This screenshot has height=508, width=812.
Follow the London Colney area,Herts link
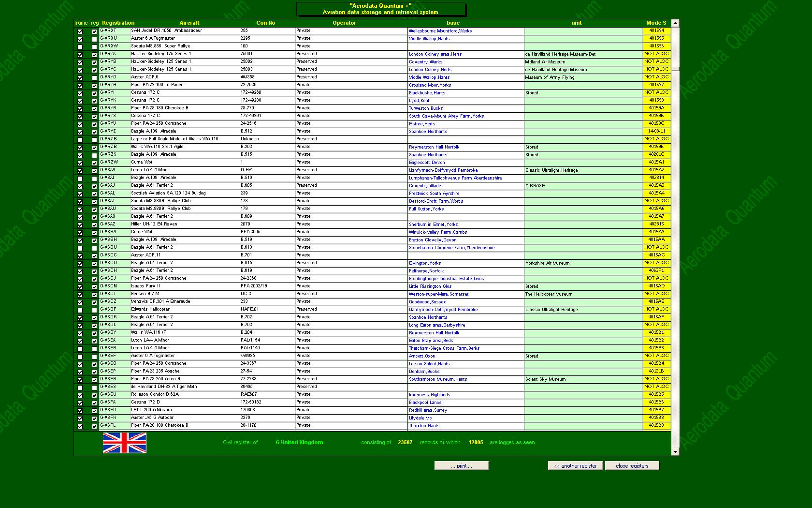tap(435, 54)
